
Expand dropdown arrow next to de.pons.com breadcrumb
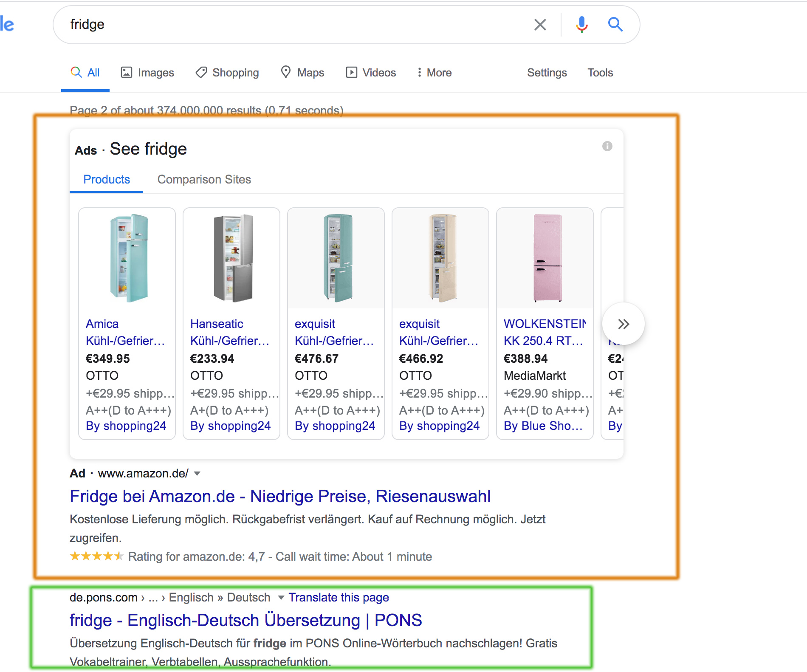(x=281, y=598)
